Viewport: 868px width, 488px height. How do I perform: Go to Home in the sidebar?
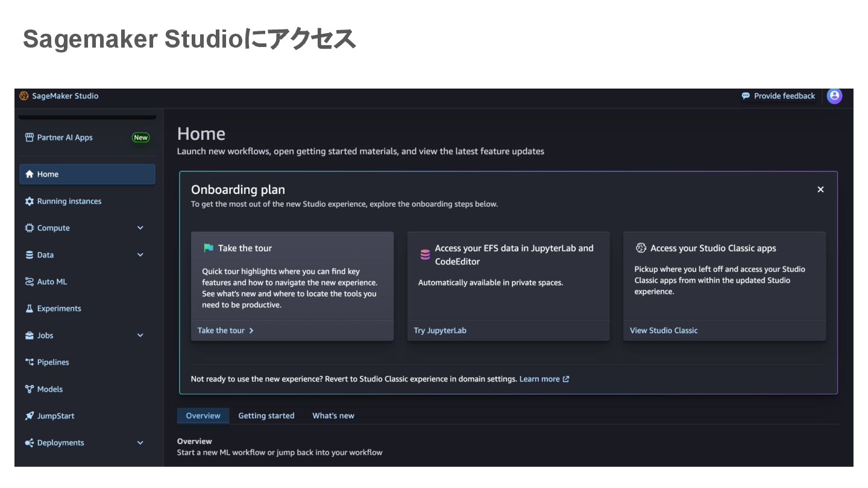(87, 174)
